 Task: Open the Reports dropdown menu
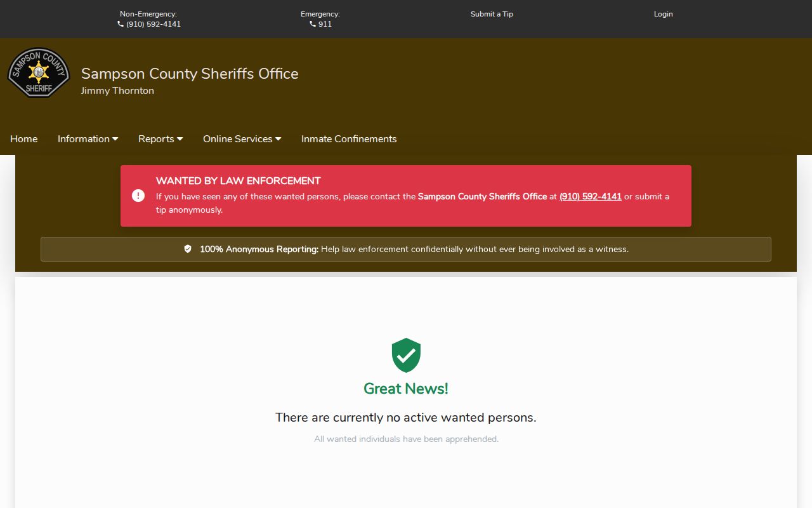(160, 139)
